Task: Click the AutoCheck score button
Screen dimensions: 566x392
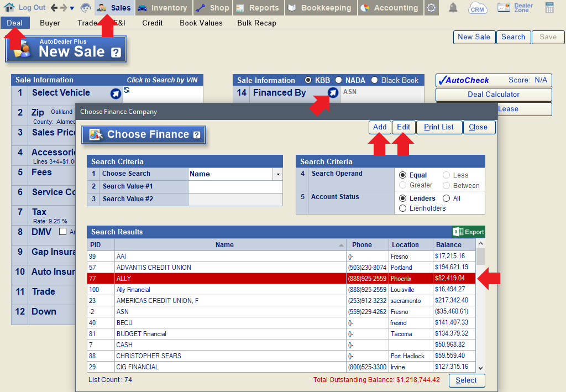Action: 494,80
